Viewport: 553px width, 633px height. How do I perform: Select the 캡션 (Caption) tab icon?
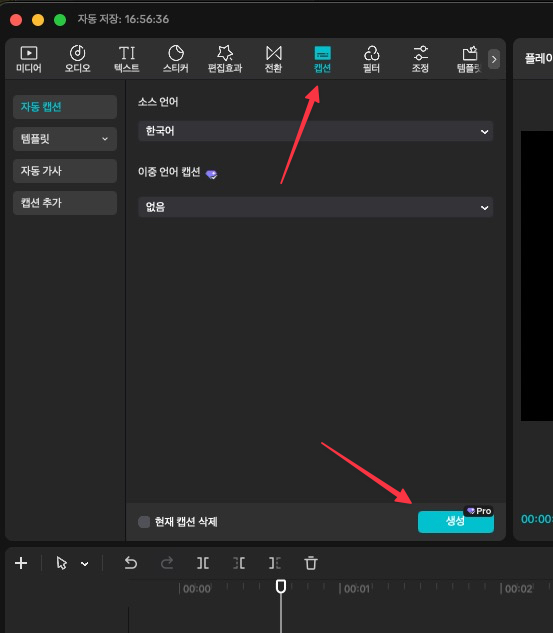click(x=323, y=59)
